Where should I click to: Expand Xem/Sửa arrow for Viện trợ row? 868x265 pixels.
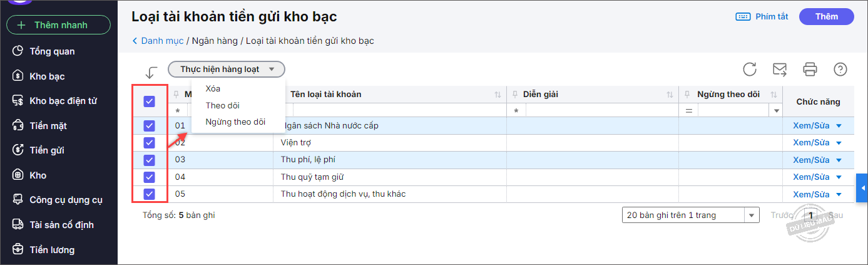[x=839, y=143]
